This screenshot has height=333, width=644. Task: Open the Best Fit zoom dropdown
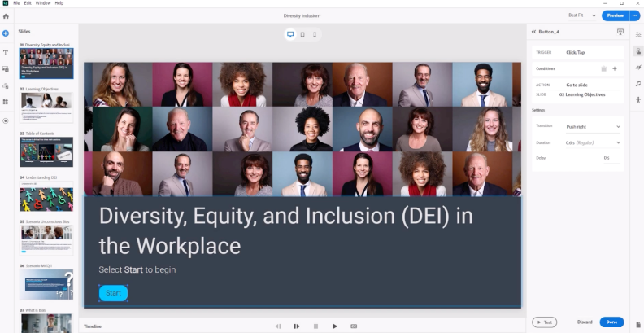(x=581, y=15)
